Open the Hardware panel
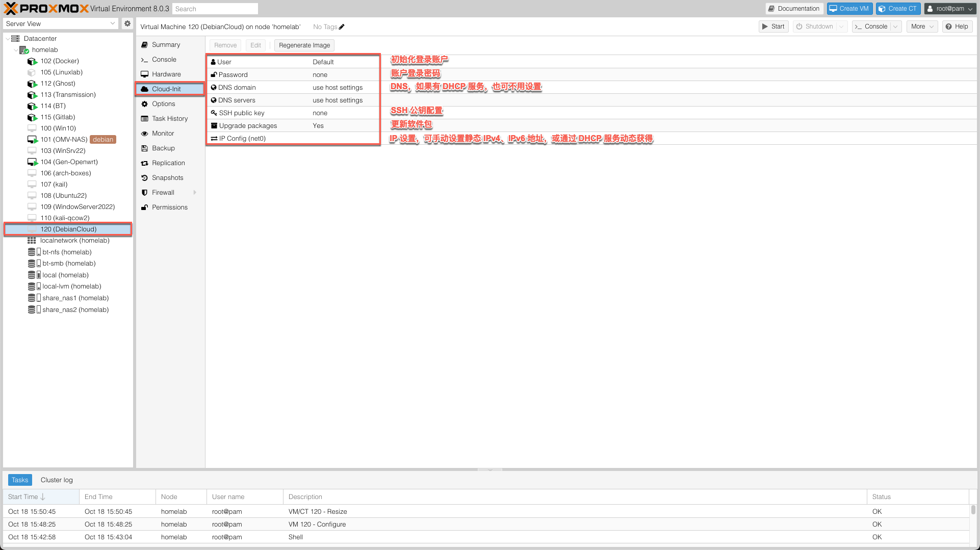 pos(166,74)
